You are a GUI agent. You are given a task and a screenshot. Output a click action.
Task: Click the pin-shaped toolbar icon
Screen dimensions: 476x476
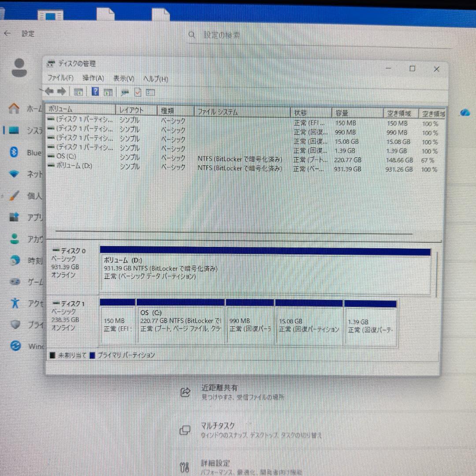pos(125,93)
